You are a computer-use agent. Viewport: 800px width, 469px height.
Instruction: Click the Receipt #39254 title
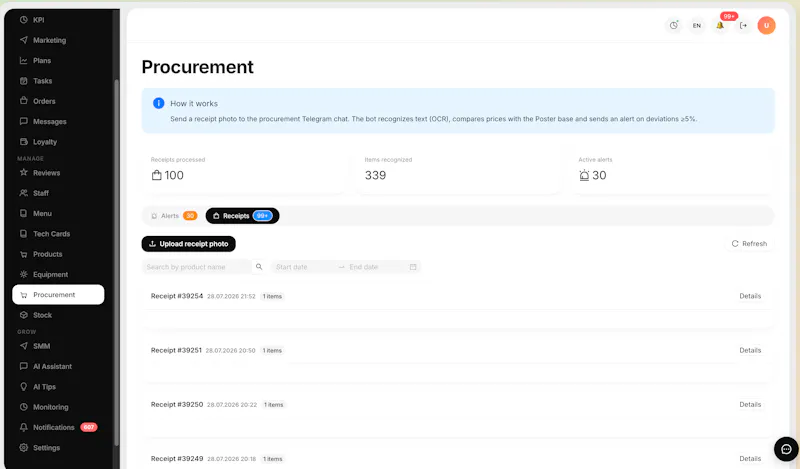(177, 296)
